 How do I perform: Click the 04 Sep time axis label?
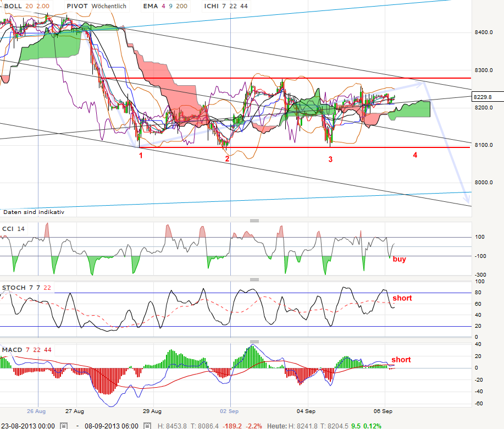(x=306, y=411)
